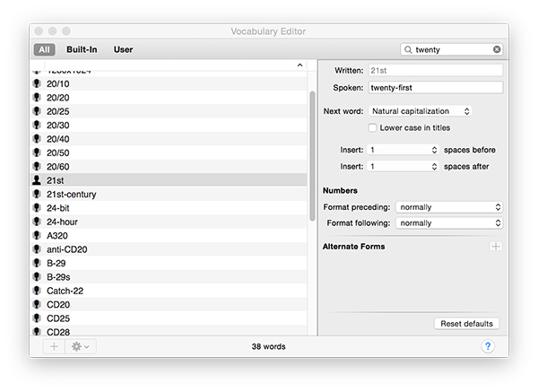The image size is (538, 392).
Task: Open the spaces before Insert dropdown
Action: click(x=403, y=150)
